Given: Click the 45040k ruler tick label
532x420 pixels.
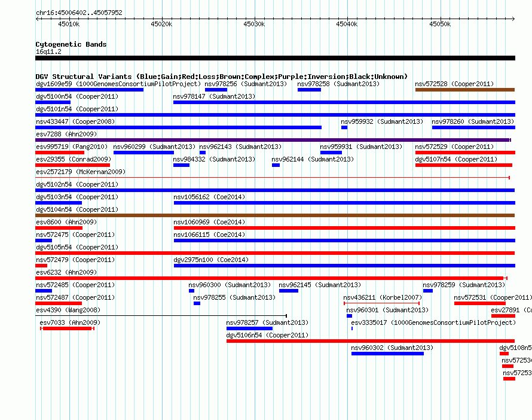Looking at the screenshot, I should (347, 24).
